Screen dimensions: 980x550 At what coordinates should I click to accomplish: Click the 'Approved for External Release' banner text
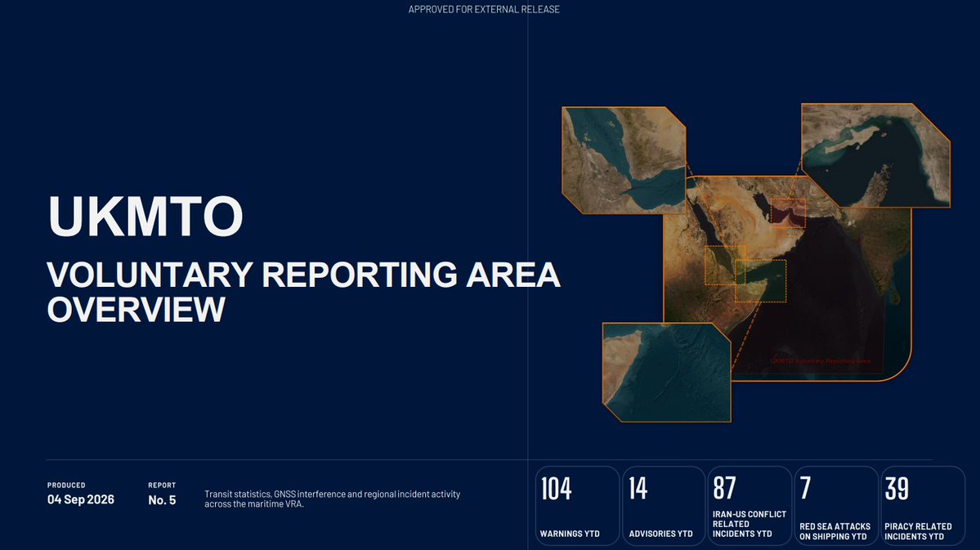pos(484,9)
